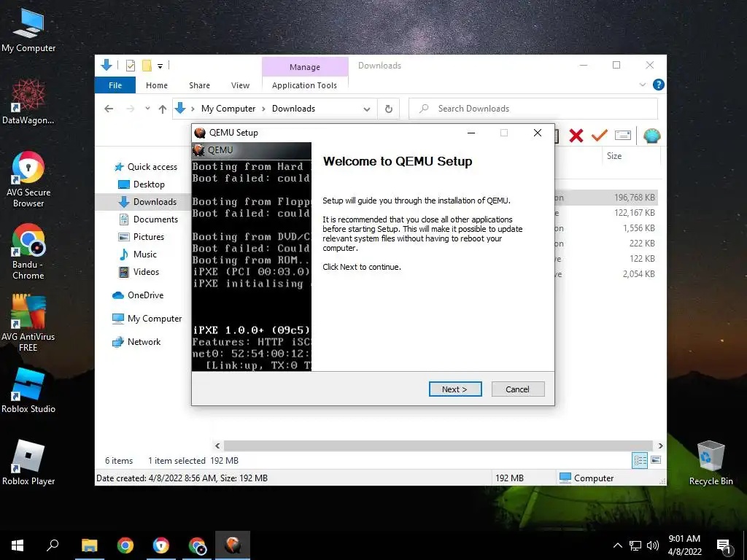Expand the address bar history dropdown

tap(367, 109)
